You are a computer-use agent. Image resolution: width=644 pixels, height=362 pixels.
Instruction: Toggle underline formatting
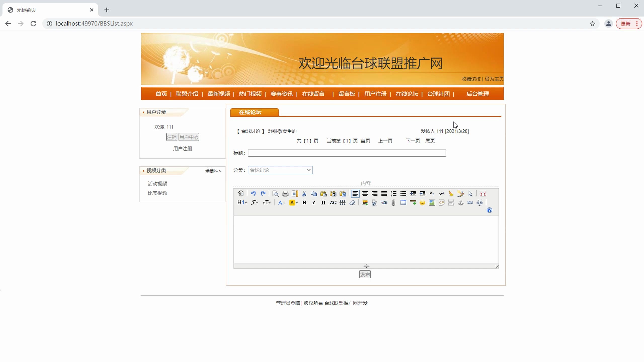coord(323,202)
